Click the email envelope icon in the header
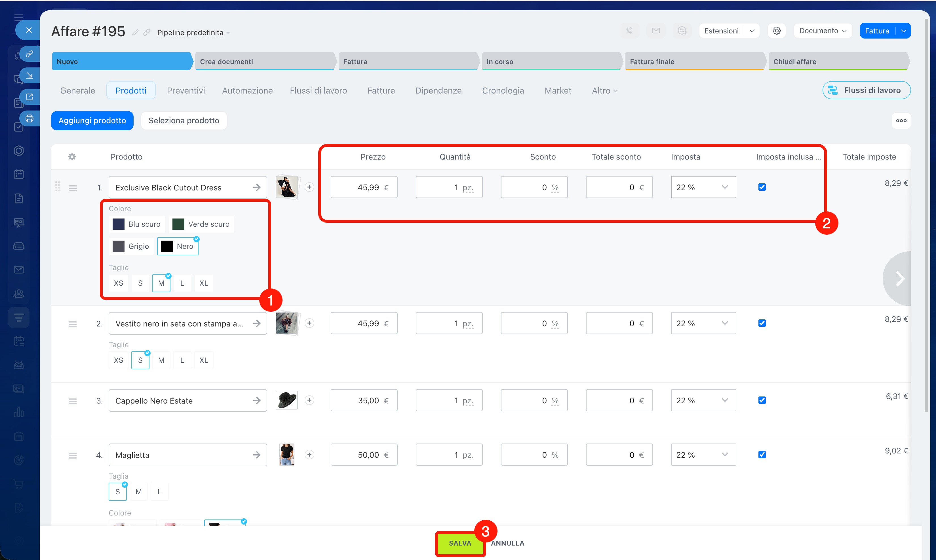 (656, 31)
